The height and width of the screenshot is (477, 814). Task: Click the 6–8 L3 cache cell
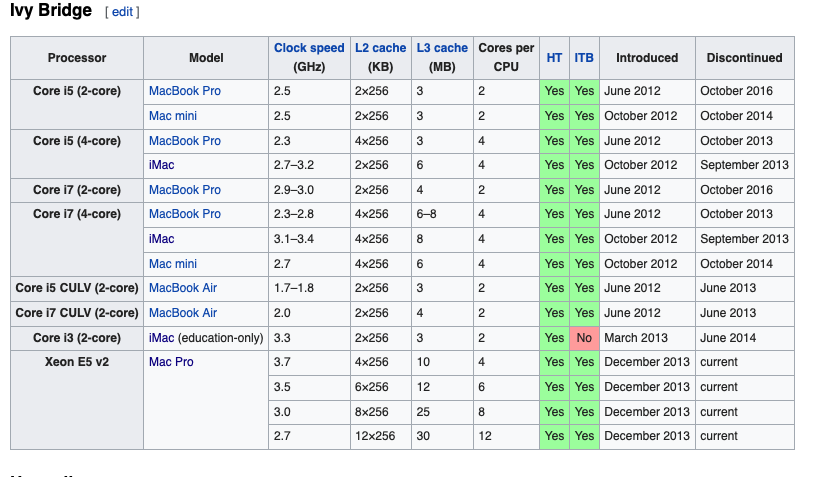442,214
